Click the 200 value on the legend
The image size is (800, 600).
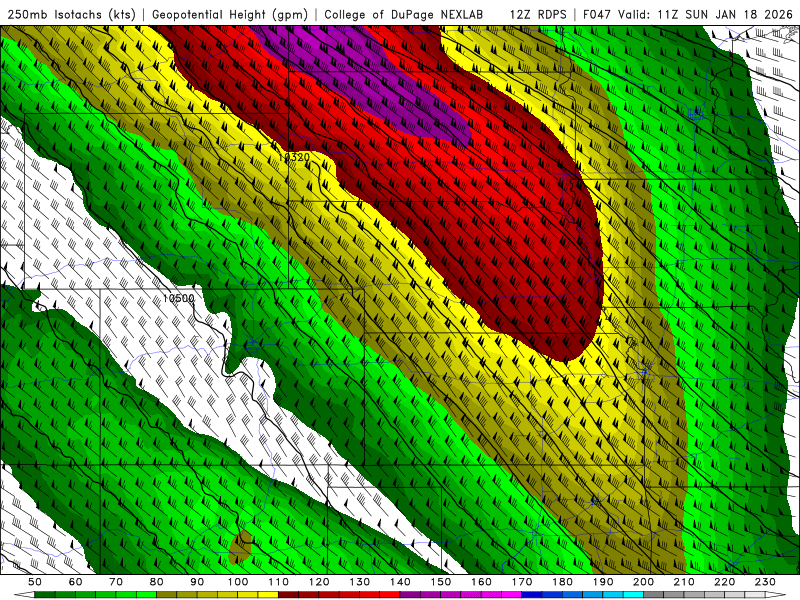pyautogui.click(x=643, y=582)
